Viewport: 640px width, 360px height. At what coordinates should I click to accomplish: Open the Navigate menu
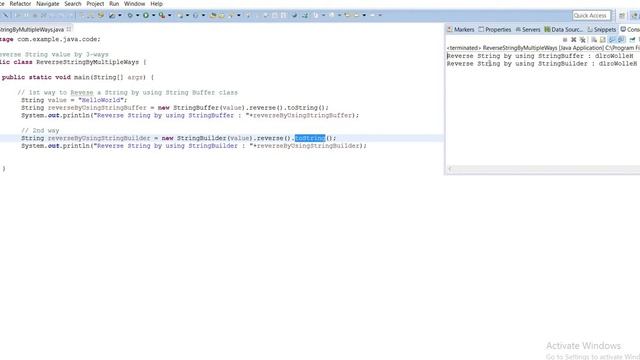pos(47,4)
